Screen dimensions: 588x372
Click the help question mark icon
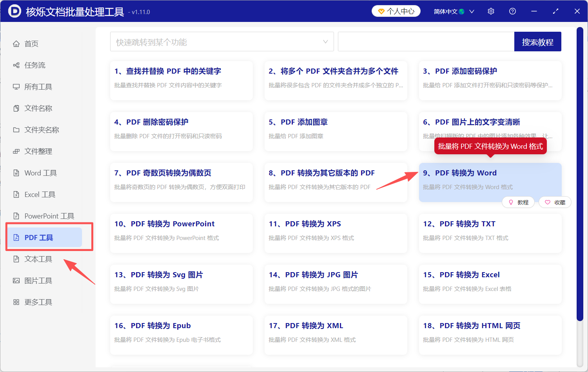pos(512,11)
